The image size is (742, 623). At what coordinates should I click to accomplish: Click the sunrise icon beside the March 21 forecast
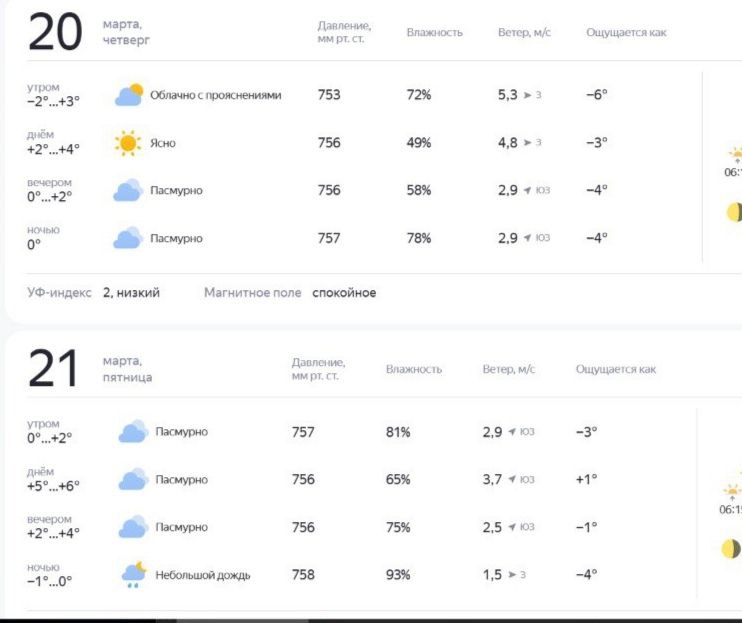pyautogui.click(x=732, y=491)
